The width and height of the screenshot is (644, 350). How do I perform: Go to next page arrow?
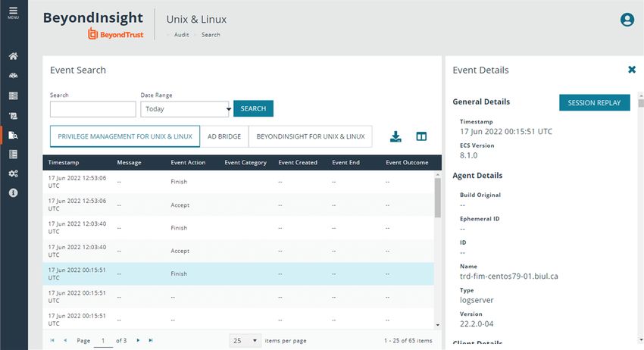point(138,341)
